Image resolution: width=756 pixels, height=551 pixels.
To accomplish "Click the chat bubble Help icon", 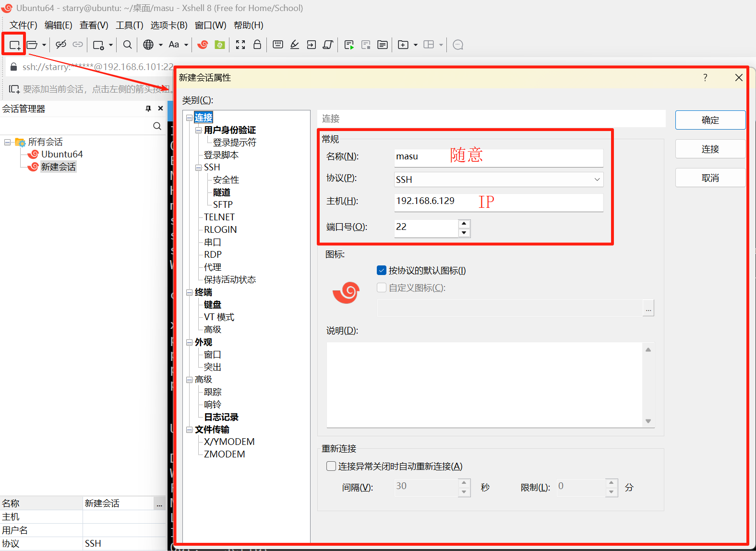I will (458, 45).
